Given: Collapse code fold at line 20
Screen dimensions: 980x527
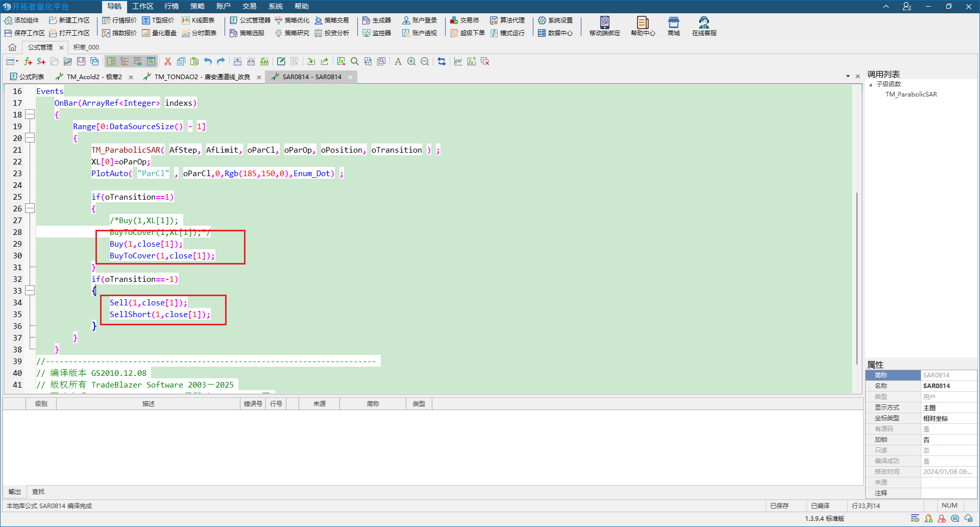Looking at the screenshot, I should pos(30,138).
